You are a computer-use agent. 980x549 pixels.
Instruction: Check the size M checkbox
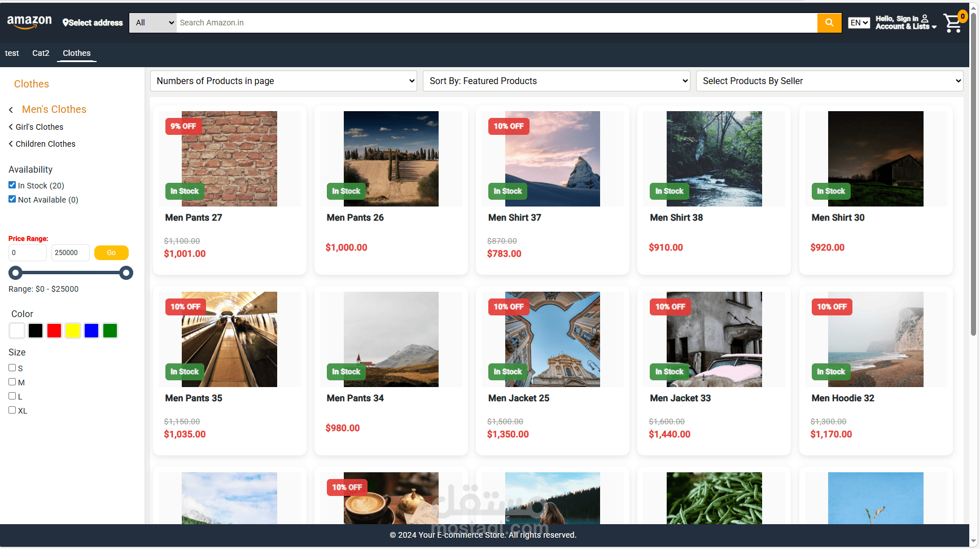12,382
